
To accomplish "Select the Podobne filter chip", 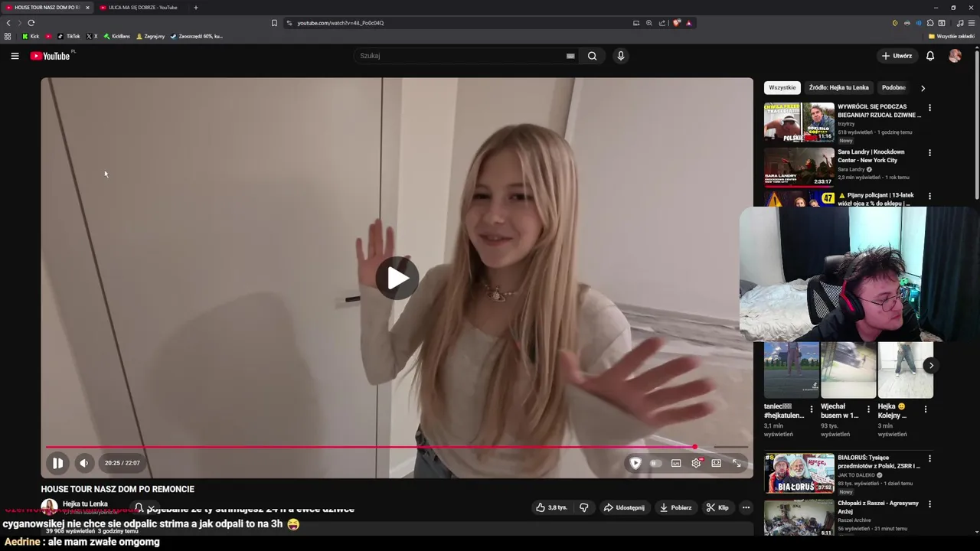I will pyautogui.click(x=893, y=87).
